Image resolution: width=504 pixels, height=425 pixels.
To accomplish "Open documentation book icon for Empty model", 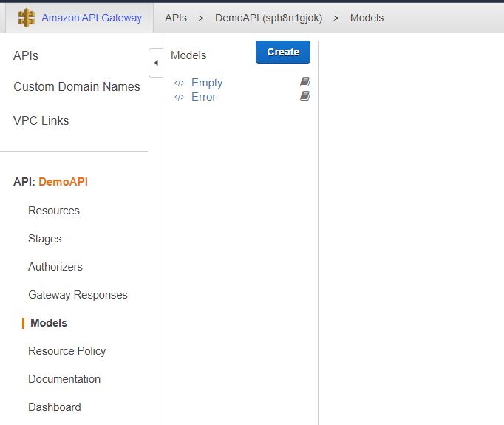I will 304,81.
